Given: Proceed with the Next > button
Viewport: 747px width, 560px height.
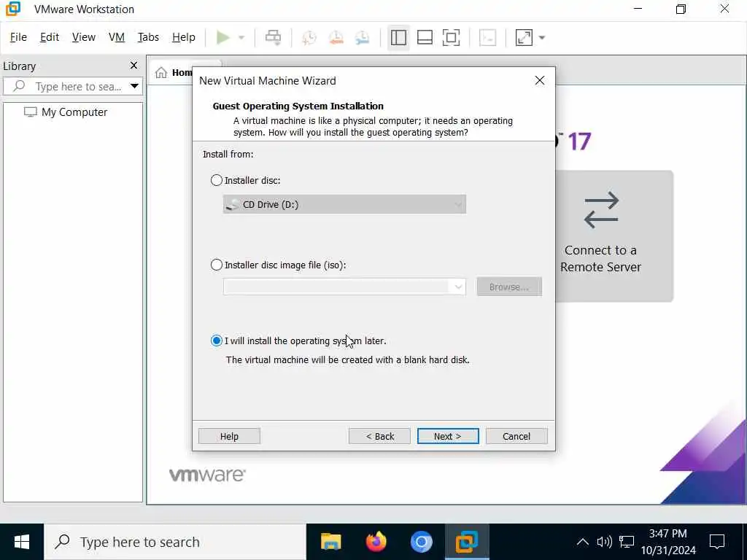Looking at the screenshot, I should pyautogui.click(x=448, y=436).
